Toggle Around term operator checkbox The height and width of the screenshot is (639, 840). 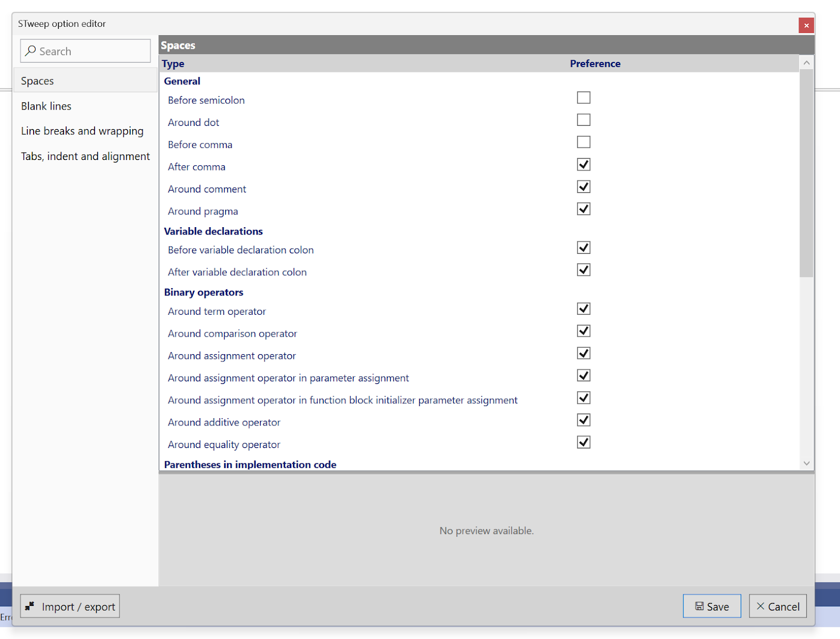pyautogui.click(x=583, y=308)
